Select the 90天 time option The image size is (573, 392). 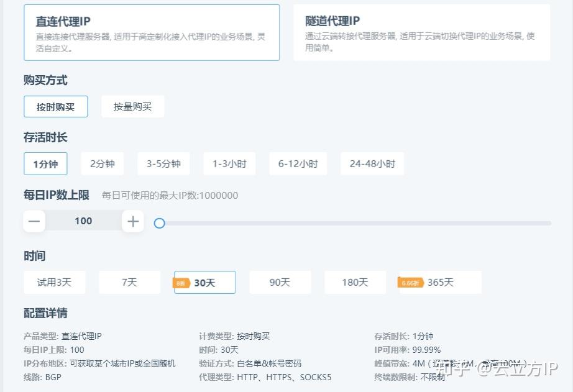pos(280,282)
